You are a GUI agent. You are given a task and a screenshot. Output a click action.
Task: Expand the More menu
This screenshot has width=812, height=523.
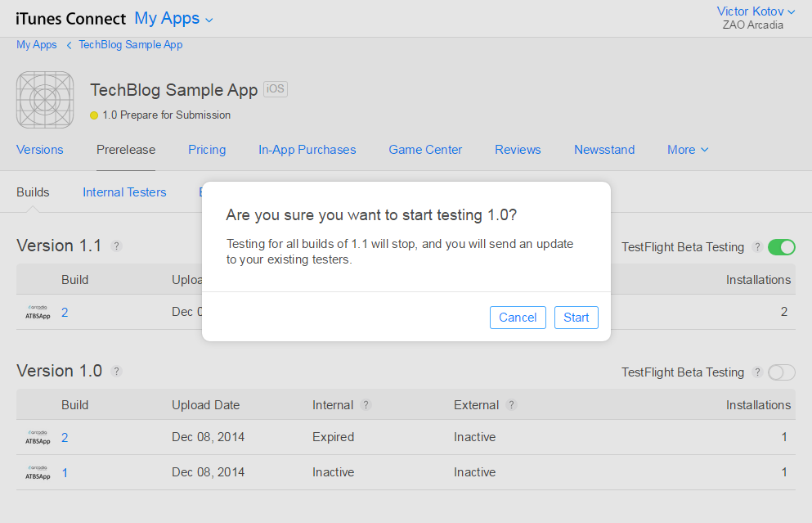[688, 150]
